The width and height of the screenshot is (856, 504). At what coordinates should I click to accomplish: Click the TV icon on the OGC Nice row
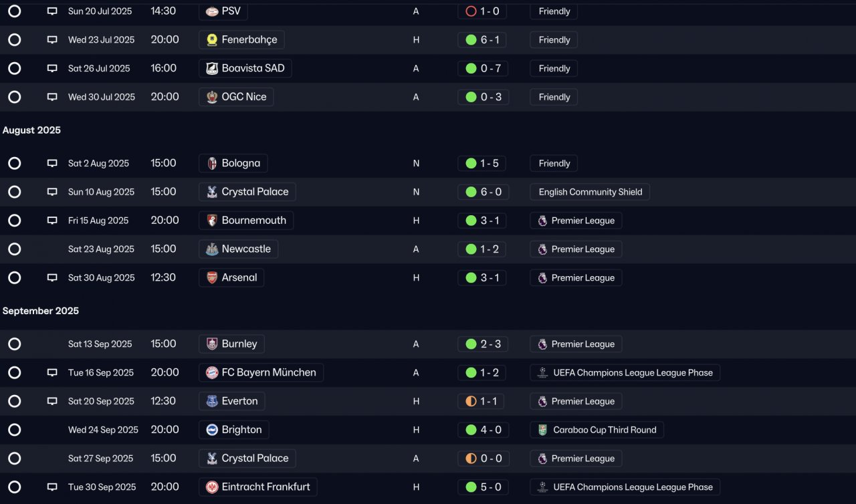[52, 97]
